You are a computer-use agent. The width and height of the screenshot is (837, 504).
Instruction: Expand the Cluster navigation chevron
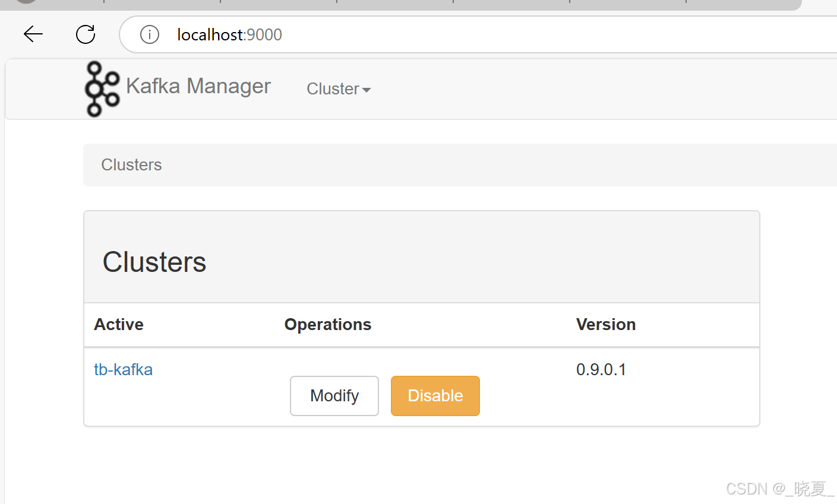click(367, 90)
